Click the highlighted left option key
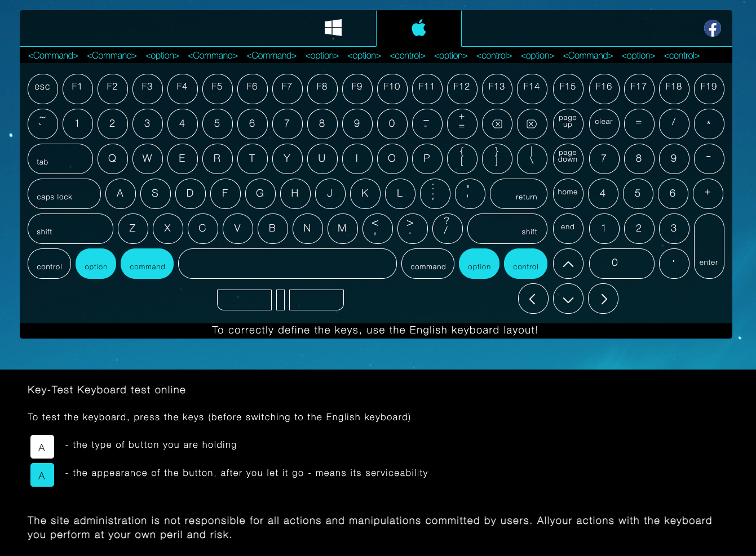Image resolution: width=756 pixels, height=556 pixels. 96,264
